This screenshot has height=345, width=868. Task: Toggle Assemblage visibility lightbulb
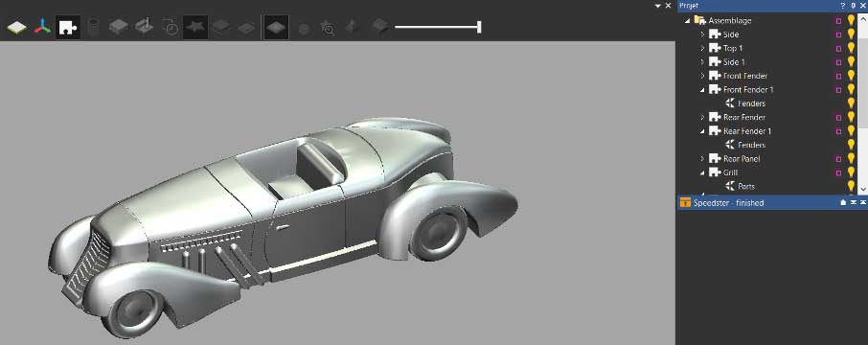(851, 20)
